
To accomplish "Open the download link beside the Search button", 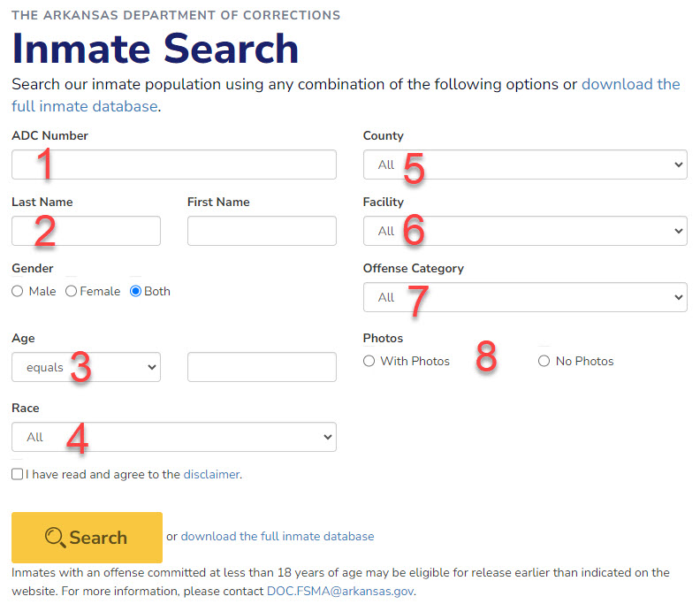I will [x=278, y=536].
